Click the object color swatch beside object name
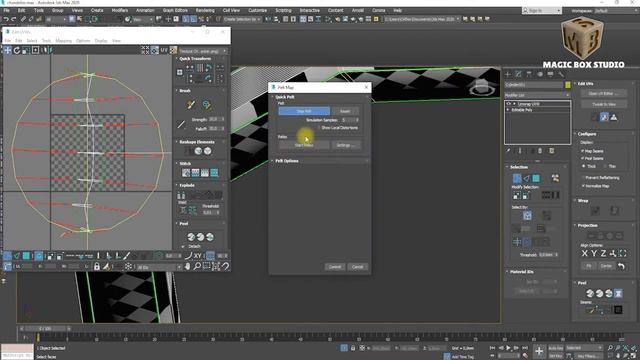The height and width of the screenshot is (360, 640). pos(567,85)
